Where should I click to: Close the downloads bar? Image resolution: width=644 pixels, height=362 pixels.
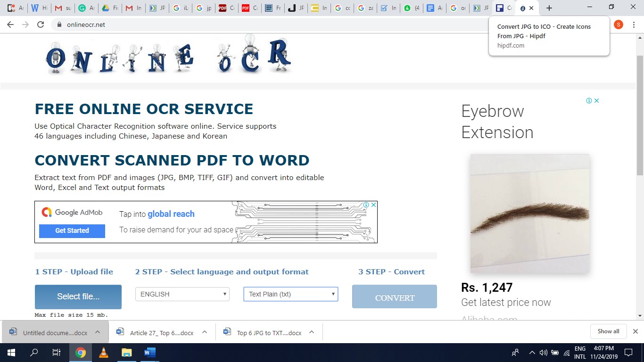tap(635, 331)
